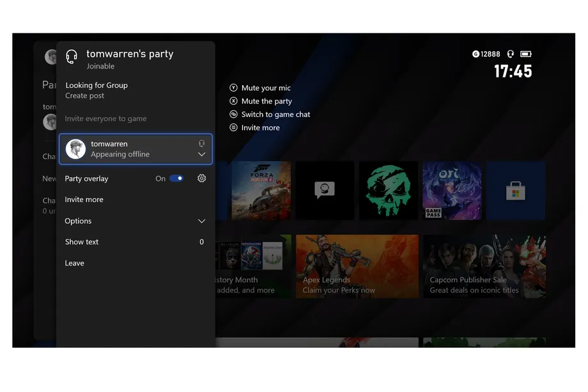Click the Appearing offline status text
Viewport: 588px width, 392px height.
click(x=120, y=154)
